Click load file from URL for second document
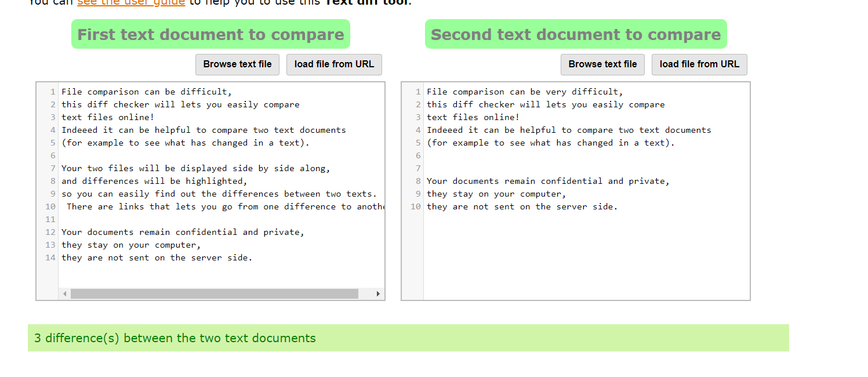Screen dimensions: 868x377 (699, 64)
